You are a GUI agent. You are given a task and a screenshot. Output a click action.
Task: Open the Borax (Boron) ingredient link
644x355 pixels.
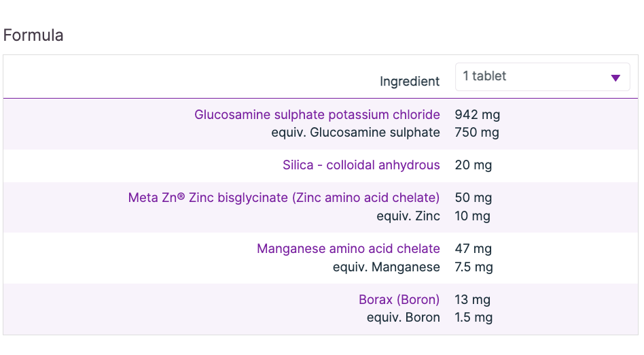(x=399, y=299)
